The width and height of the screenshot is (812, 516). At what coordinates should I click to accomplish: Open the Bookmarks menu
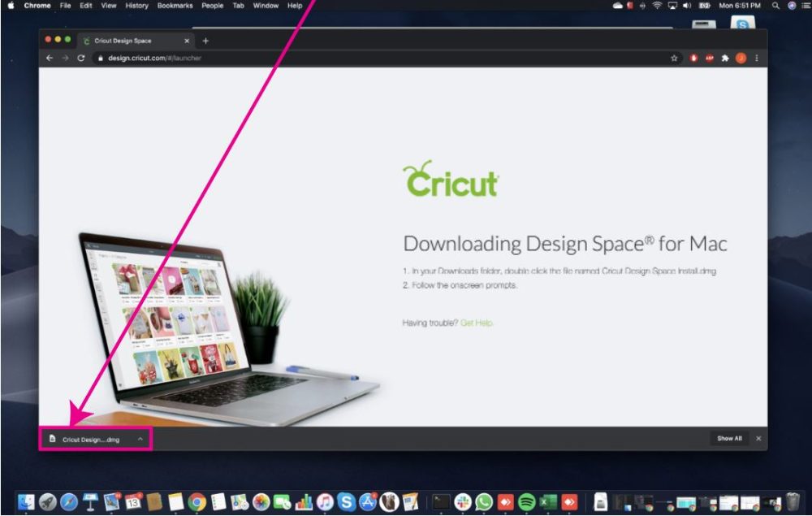point(175,6)
